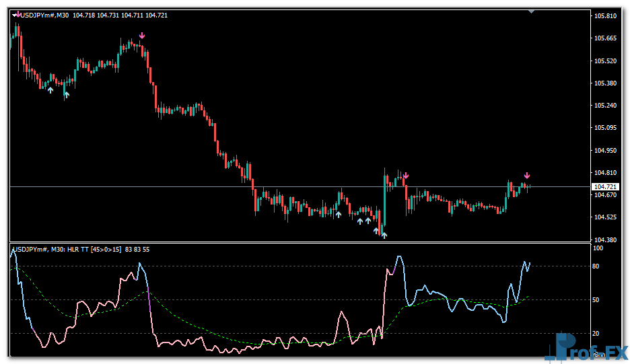
Task: Click the 20 level on indicator scale
Action: pos(596,334)
